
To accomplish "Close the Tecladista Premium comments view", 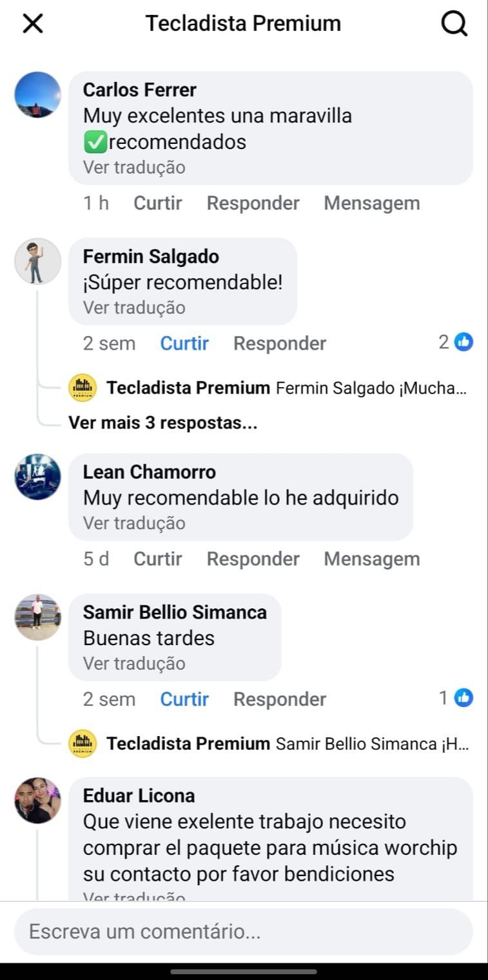I will [32, 24].
